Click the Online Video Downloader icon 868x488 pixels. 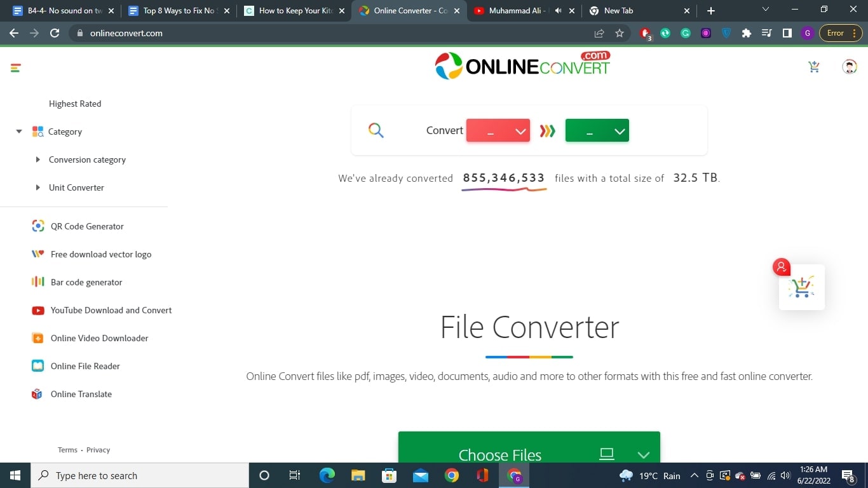[38, 338]
